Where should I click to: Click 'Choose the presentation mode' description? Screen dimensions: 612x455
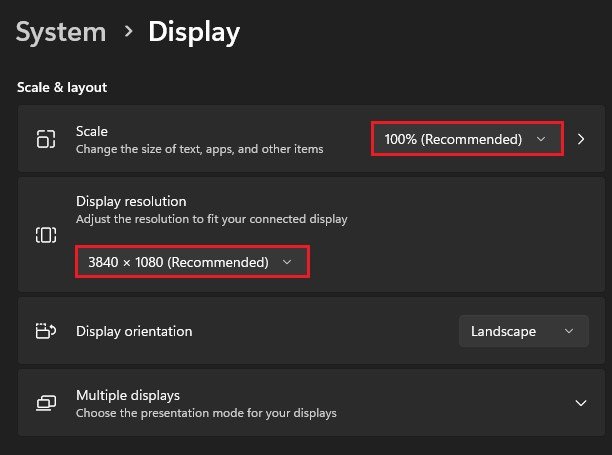(206, 412)
